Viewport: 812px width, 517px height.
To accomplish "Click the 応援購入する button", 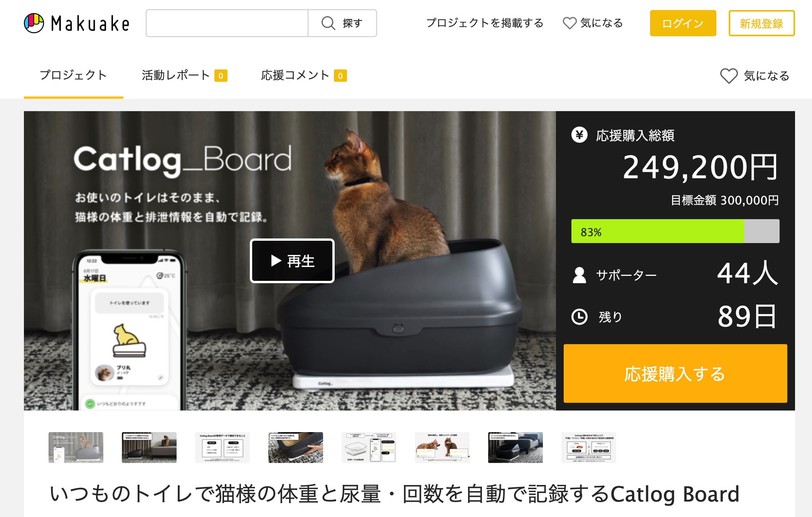I will click(675, 373).
